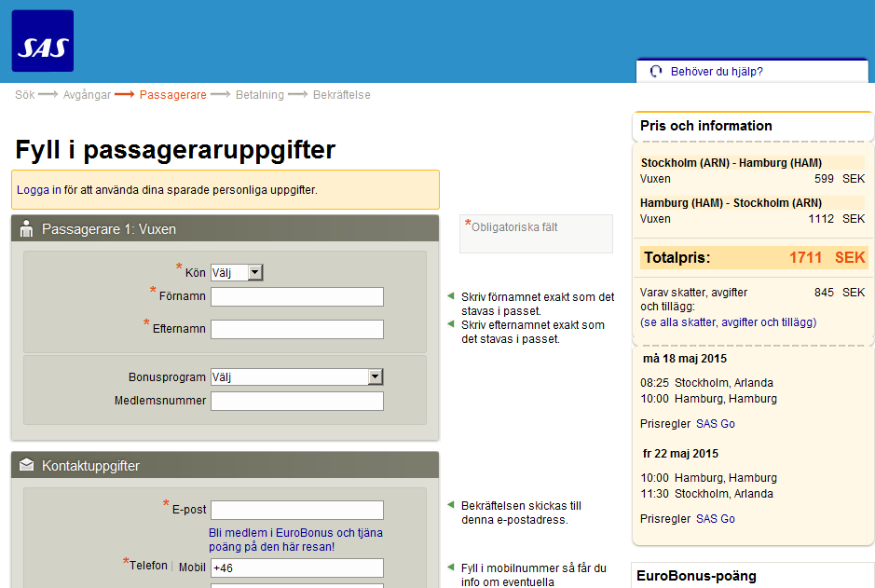The image size is (875, 588).
Task: Click the SAS logo
Action: pyautogui.click(x=42, y=41)
